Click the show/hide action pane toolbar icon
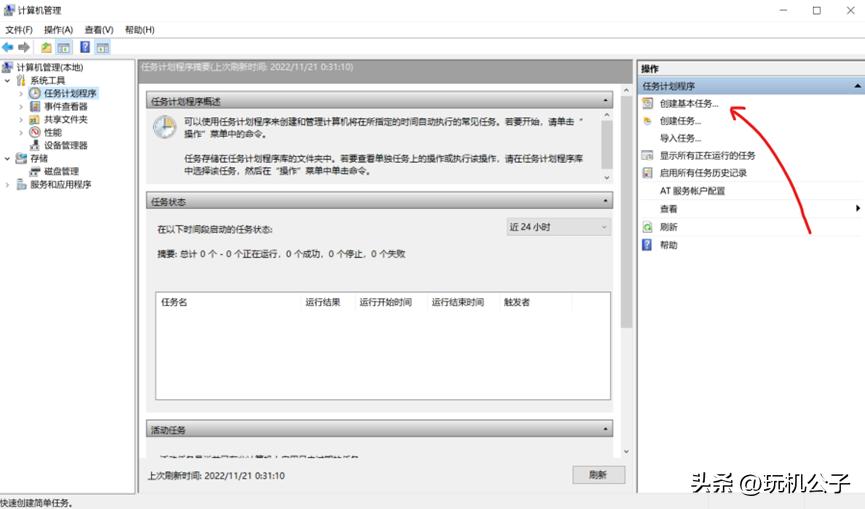Image resolution: width=865 pixels, height=509 pixels. pyautogui.click(x=103, y=47)
